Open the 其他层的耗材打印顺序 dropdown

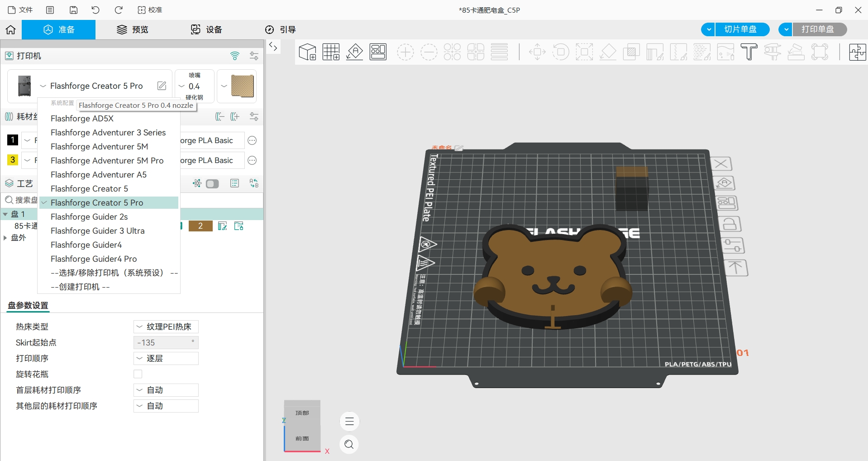(x=166, y=406)
